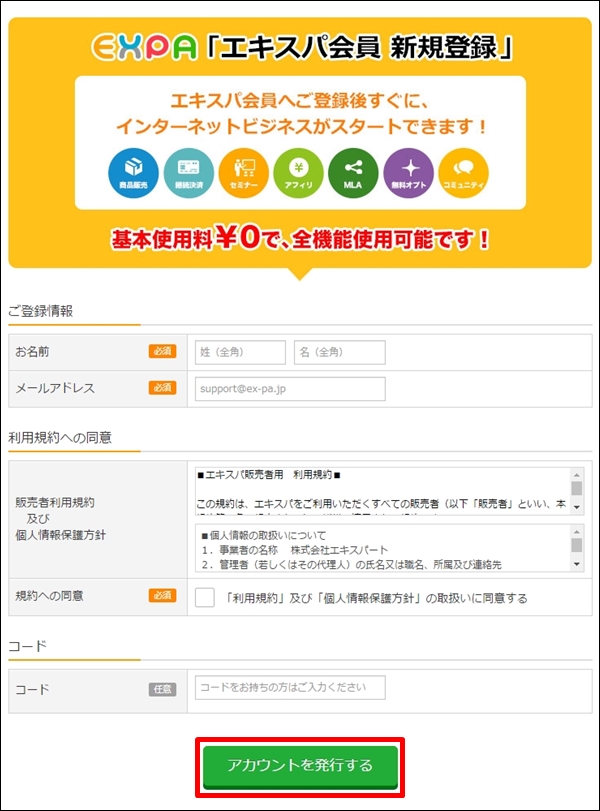Click the 無料オプト purple circle icon
The height and width of the screenshot is (811, 600).
pos(409,173)
